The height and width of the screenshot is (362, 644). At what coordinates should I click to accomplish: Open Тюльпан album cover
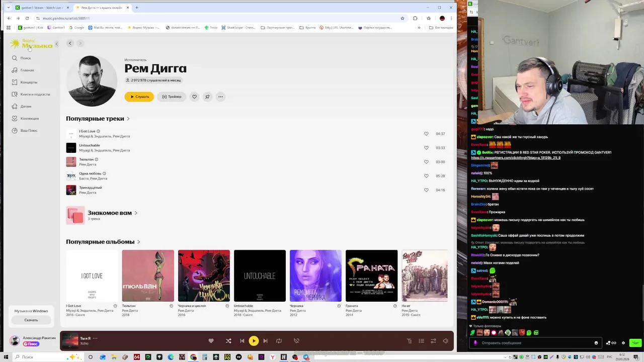pyautogui.click(x=148, y=276)
